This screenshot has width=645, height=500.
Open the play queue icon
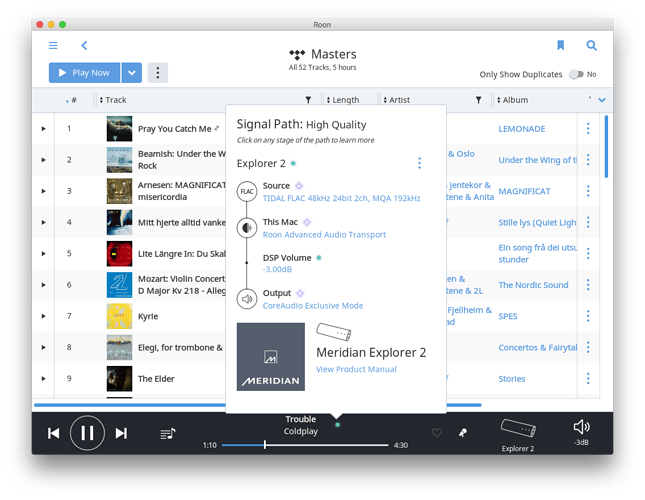(168, 433)
